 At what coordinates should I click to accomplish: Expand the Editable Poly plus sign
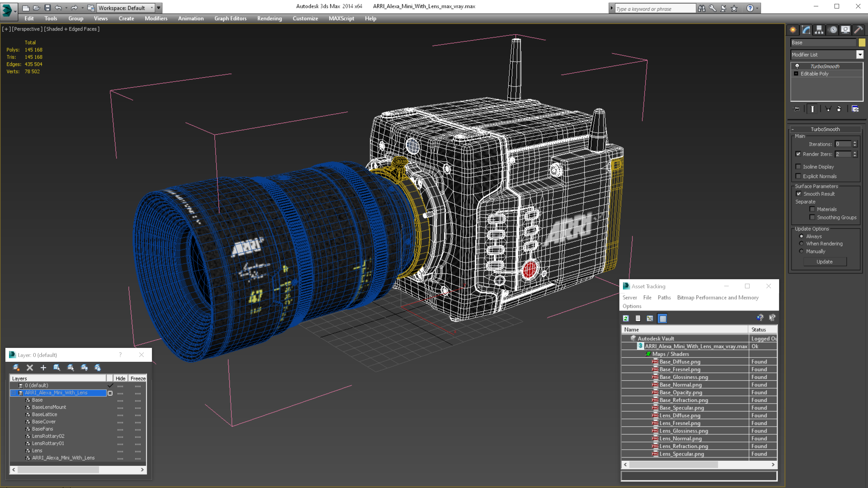[796, 74]
